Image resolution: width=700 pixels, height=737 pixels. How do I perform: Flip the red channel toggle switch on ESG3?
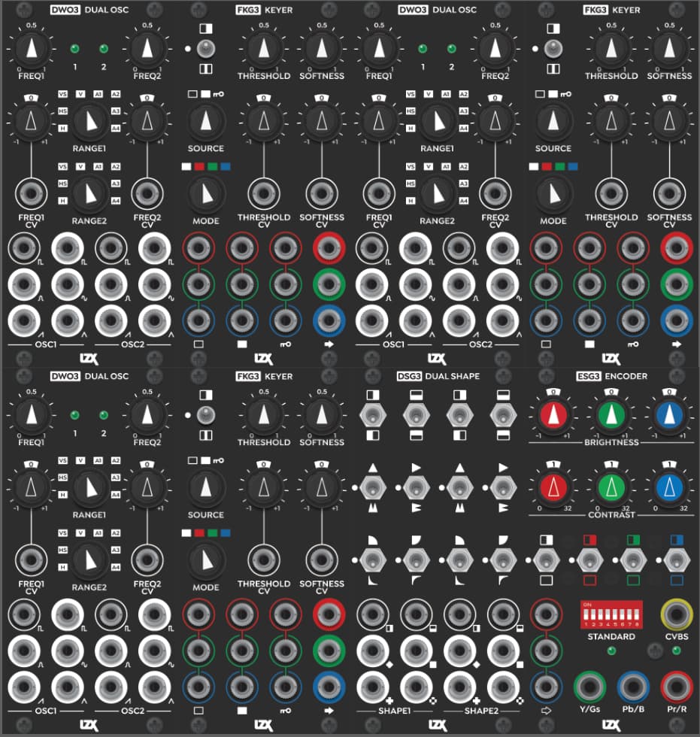pyautogui.click(x=589, y=560)
